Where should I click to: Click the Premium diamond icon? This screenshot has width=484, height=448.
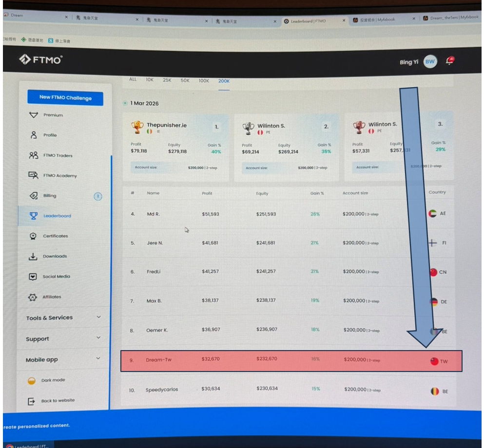pos(33,115)
